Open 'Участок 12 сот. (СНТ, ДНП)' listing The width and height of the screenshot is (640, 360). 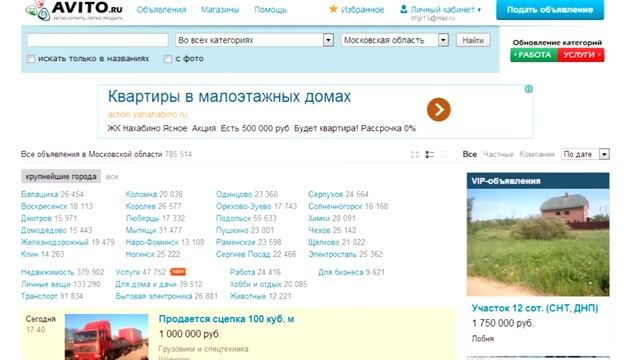click(x=535, y=308)
